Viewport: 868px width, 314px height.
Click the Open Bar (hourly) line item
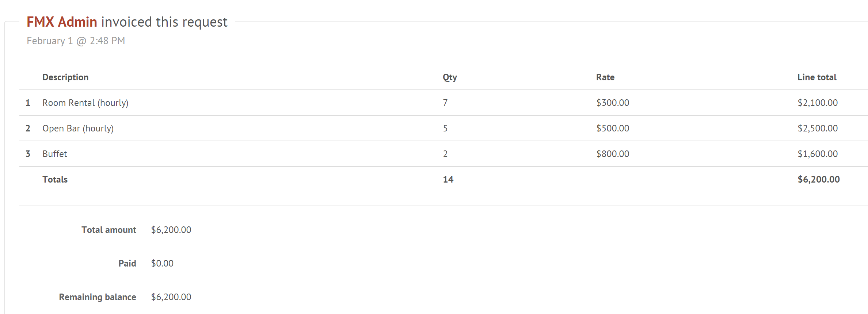coord(78,129)
